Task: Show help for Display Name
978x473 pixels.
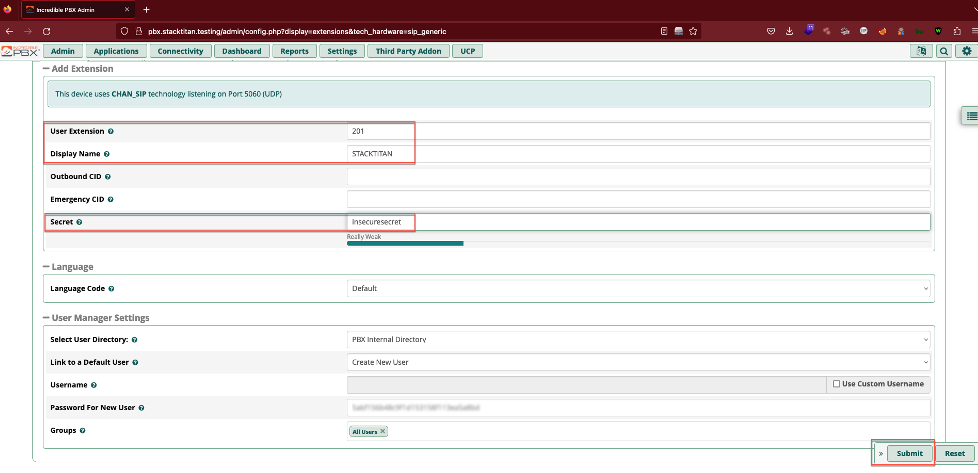Action: click(106, 154)
